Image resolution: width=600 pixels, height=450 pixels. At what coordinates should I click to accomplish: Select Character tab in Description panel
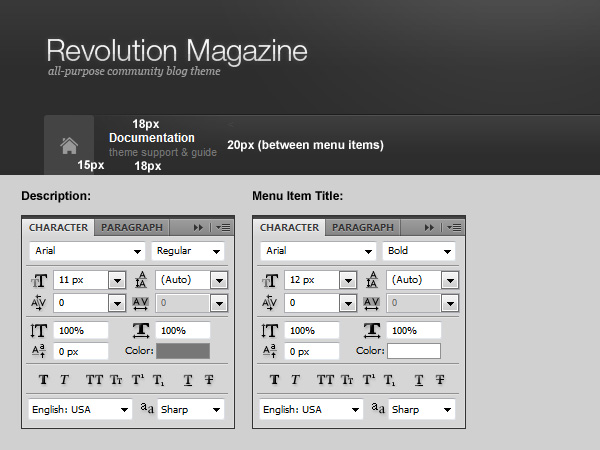click(x=59, y=228)
